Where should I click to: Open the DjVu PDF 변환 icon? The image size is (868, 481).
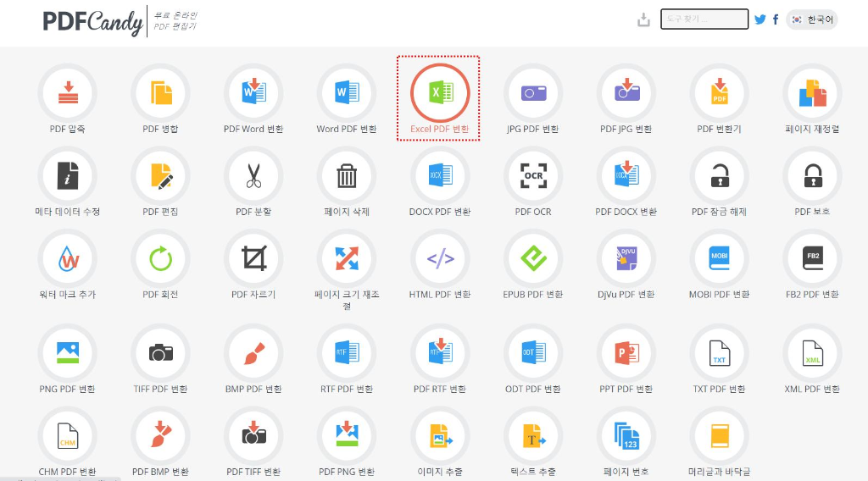tap(626, 258)
